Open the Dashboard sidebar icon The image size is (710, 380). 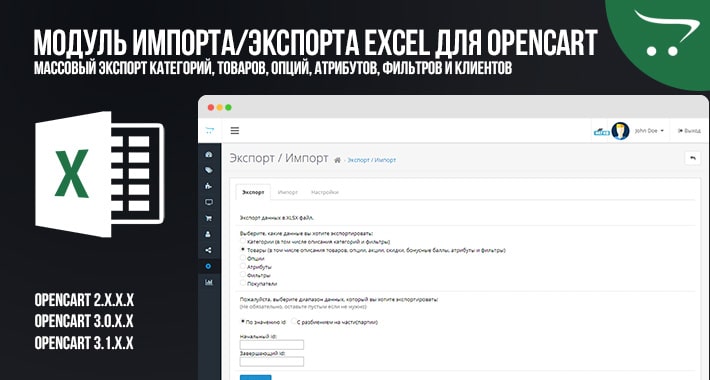pyautogui.click(x=209, y=154)
